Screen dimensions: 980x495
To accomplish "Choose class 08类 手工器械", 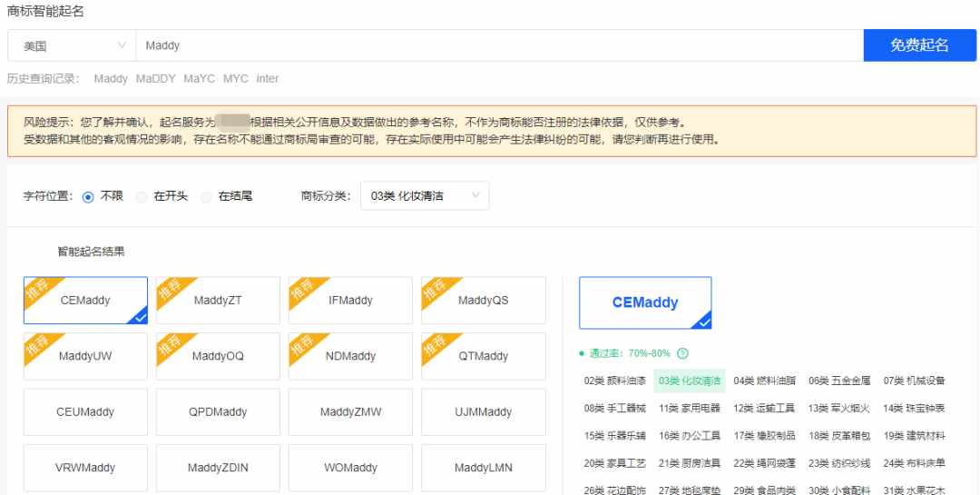I will click(x=615, y=408).
